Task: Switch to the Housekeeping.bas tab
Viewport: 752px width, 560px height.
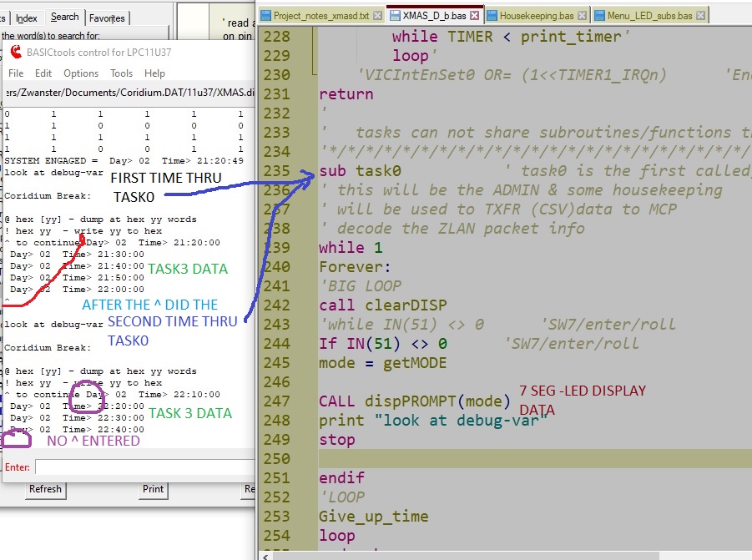Action: [x=537, y=15]
